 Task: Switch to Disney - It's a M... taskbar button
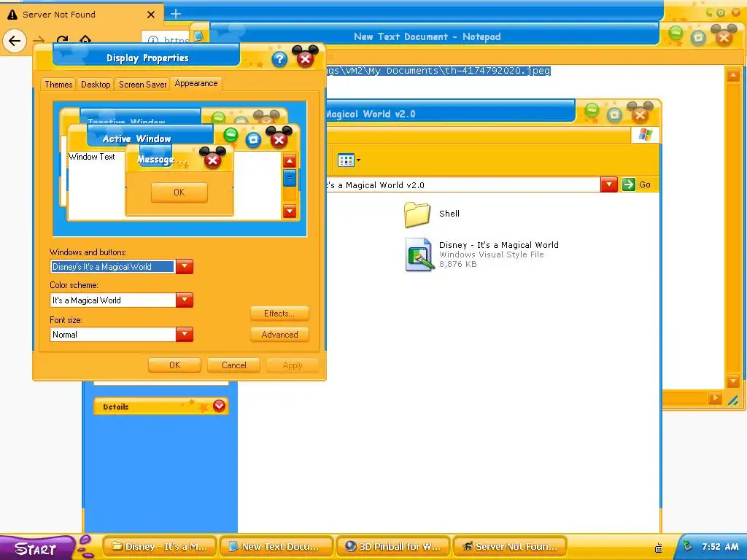pos(159,547)
